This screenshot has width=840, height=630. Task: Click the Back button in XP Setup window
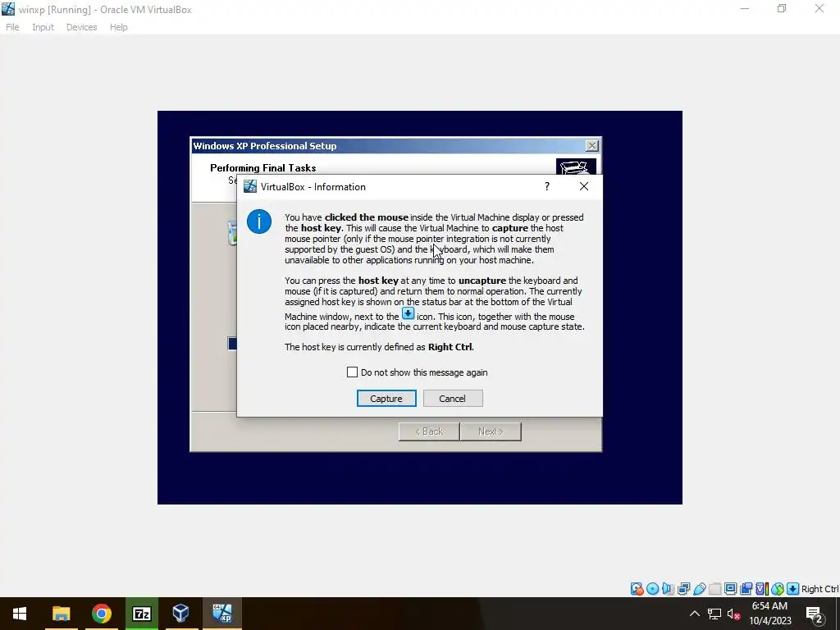pyautogui.click(x=428, y=431)
